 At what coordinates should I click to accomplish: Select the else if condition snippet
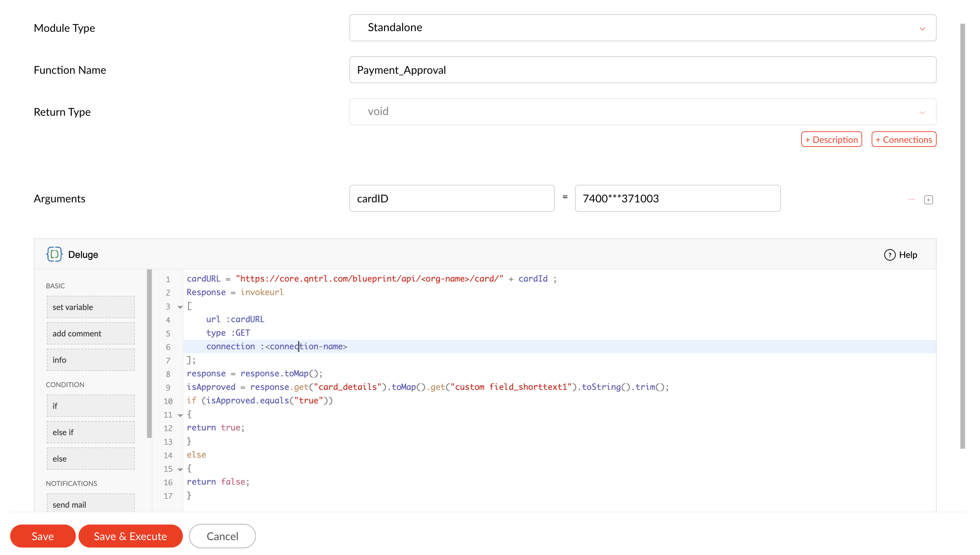90,432
